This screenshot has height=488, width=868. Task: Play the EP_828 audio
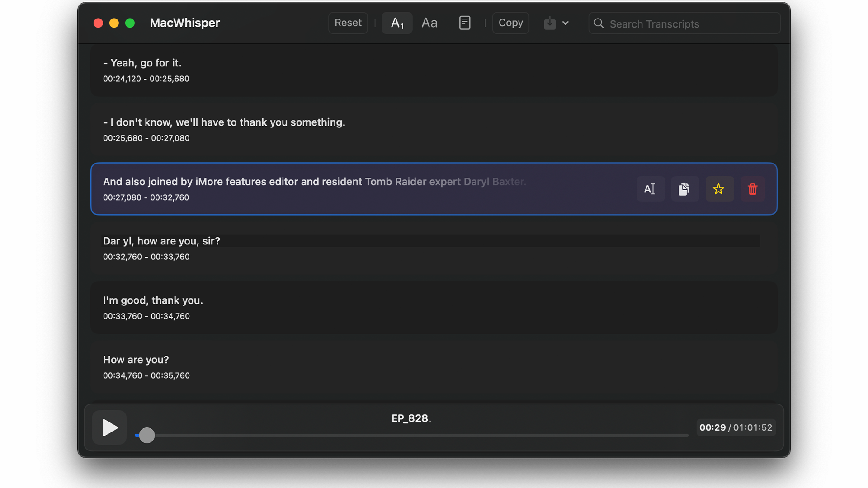[x=109, y=427]
